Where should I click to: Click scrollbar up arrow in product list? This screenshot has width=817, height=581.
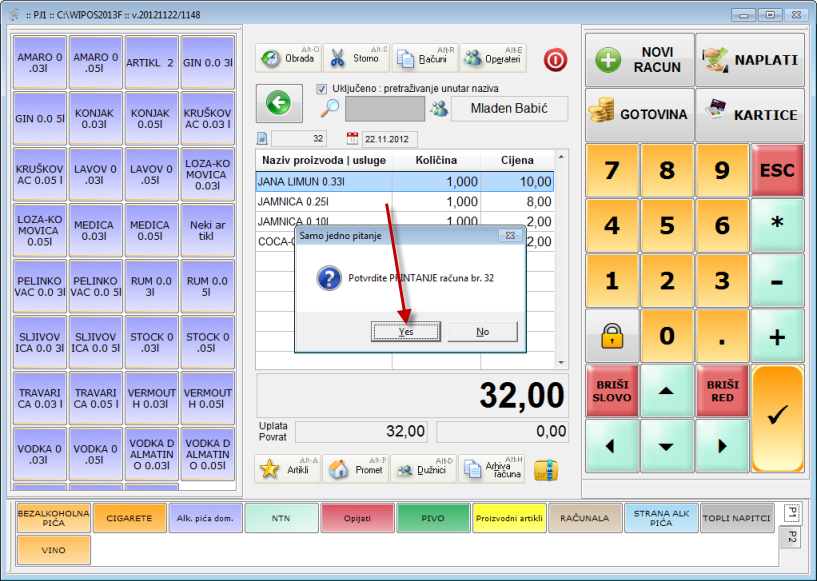click(x=560, y=157)
